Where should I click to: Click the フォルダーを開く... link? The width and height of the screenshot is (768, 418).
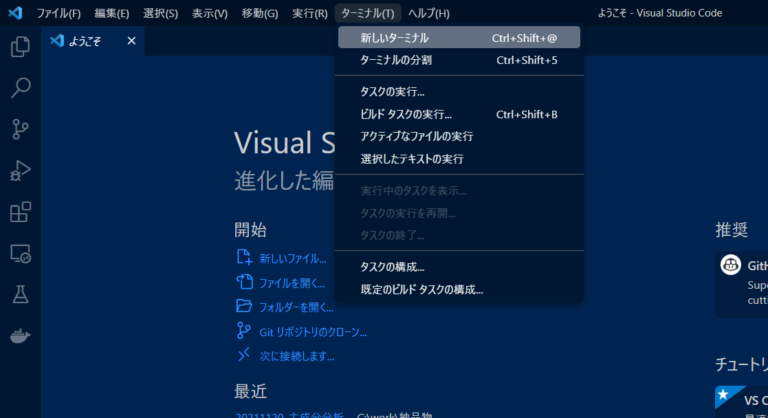click(296, 307)
